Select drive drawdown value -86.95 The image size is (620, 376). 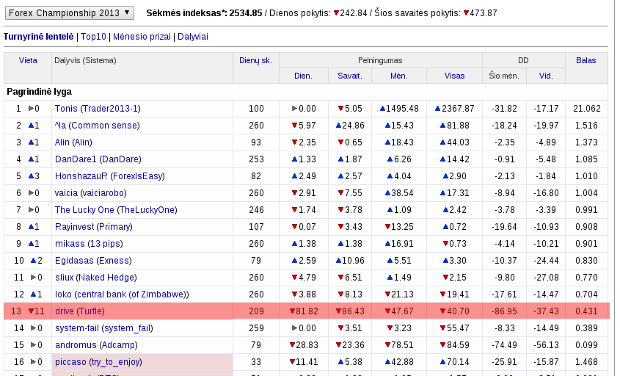click(505, 311)
